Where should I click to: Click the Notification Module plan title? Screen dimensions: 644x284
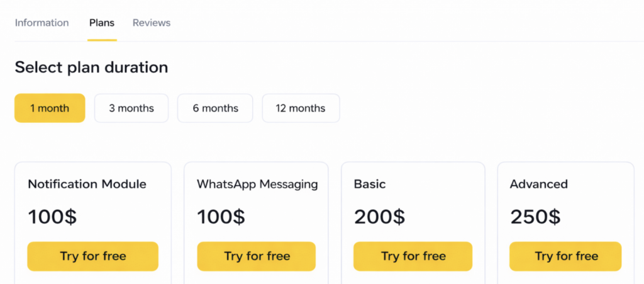87,185
